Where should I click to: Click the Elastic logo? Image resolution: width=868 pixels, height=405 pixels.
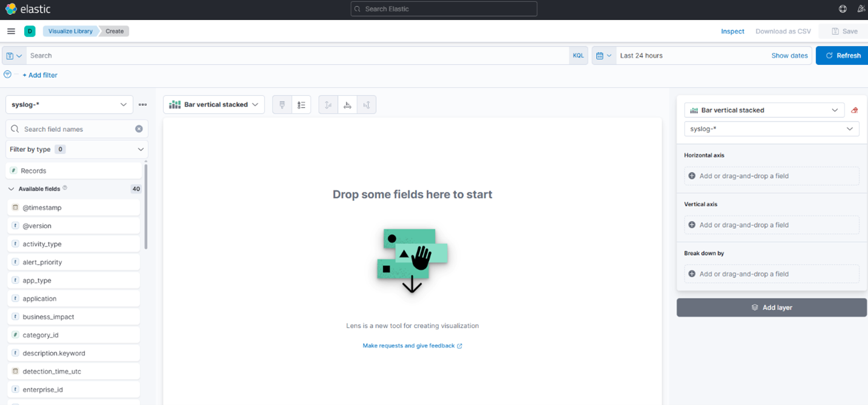28,9
